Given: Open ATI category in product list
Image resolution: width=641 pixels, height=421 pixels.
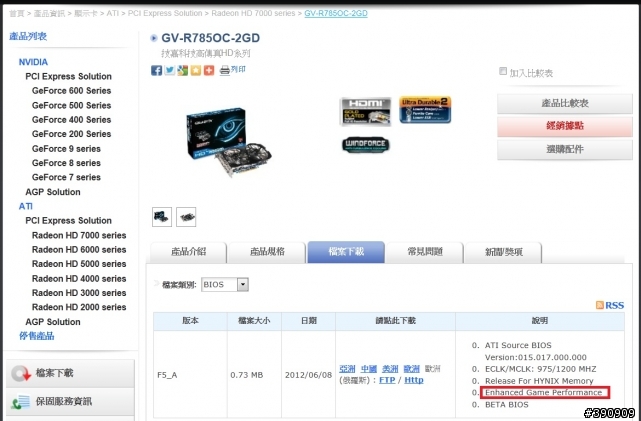Looking at the screenshot, I should click(x=25, y=206).
